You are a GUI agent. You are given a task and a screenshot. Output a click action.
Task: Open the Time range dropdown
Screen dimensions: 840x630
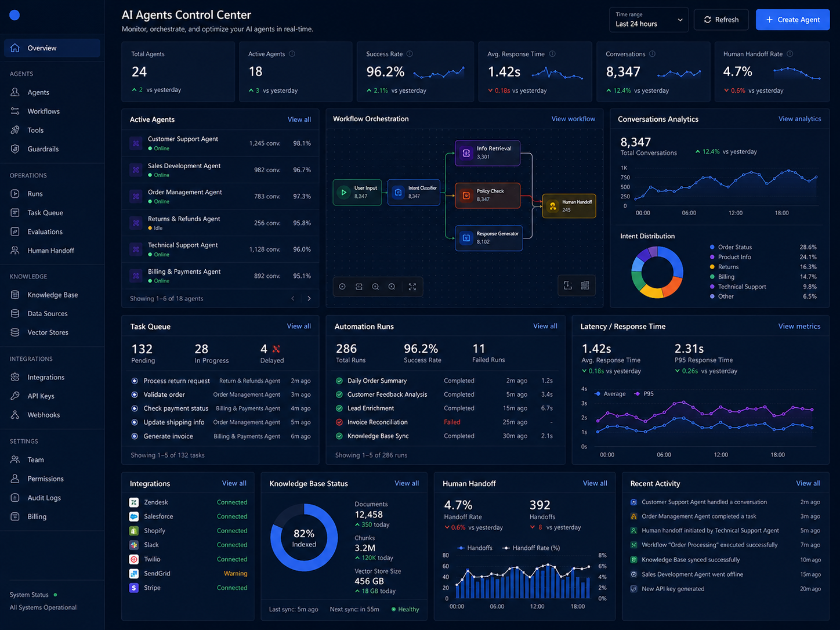pos(649,20)
